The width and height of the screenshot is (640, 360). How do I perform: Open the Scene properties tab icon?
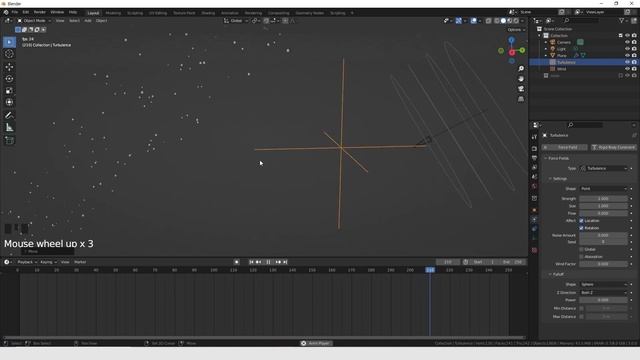pos(534,177)
